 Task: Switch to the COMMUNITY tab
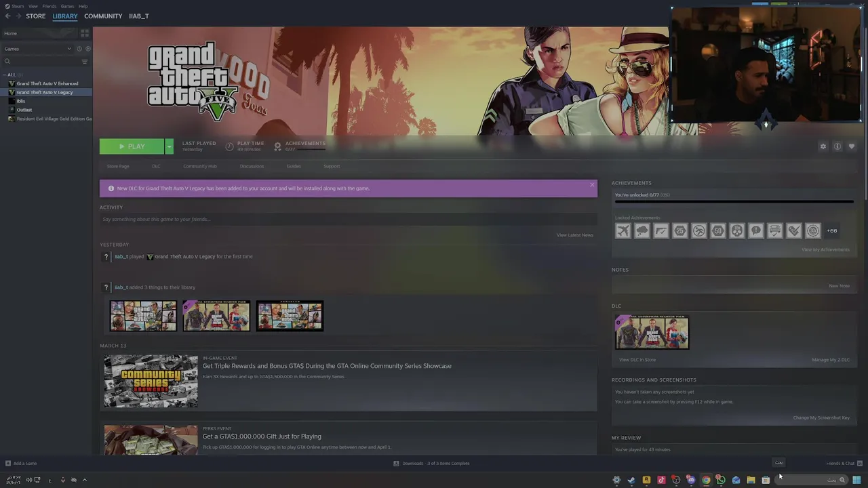click(103, 16)
